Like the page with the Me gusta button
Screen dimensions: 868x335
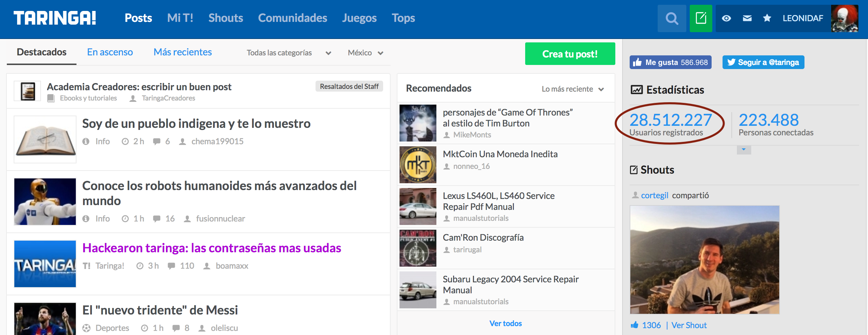point(670,62)
